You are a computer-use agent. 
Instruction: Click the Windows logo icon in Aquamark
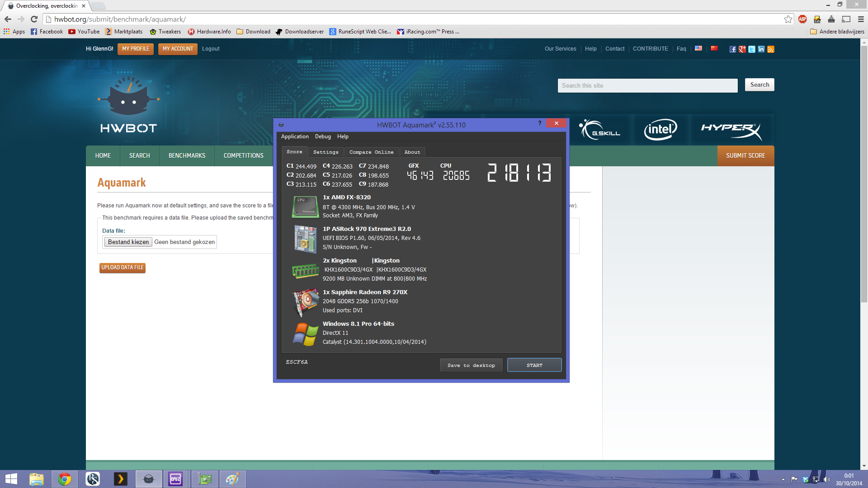306,334
